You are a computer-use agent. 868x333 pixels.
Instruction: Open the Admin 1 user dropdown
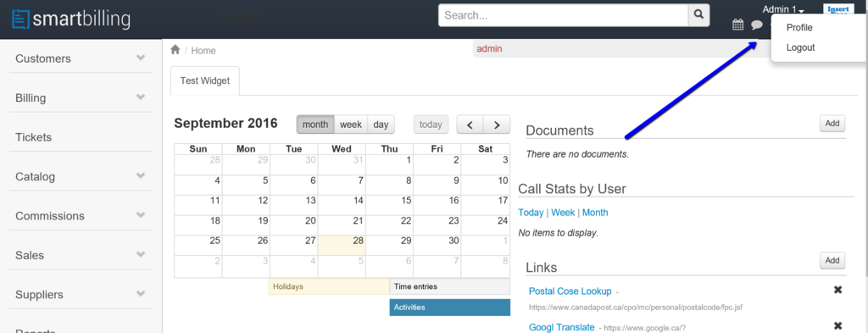[783, 9]
